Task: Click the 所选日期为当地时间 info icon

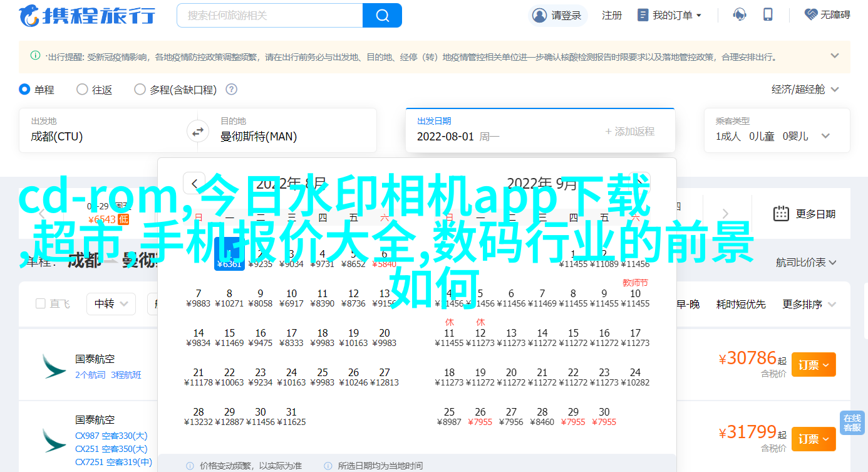Action: (328, 466)
